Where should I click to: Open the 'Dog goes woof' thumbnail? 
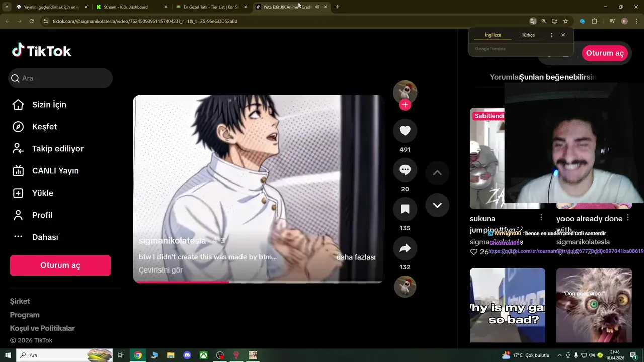pyautogui.click(x=594, y=305)
